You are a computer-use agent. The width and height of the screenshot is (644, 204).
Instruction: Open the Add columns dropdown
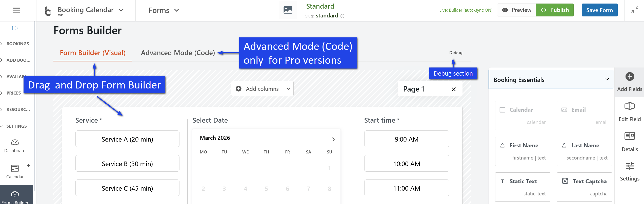[x=262, y=89]
